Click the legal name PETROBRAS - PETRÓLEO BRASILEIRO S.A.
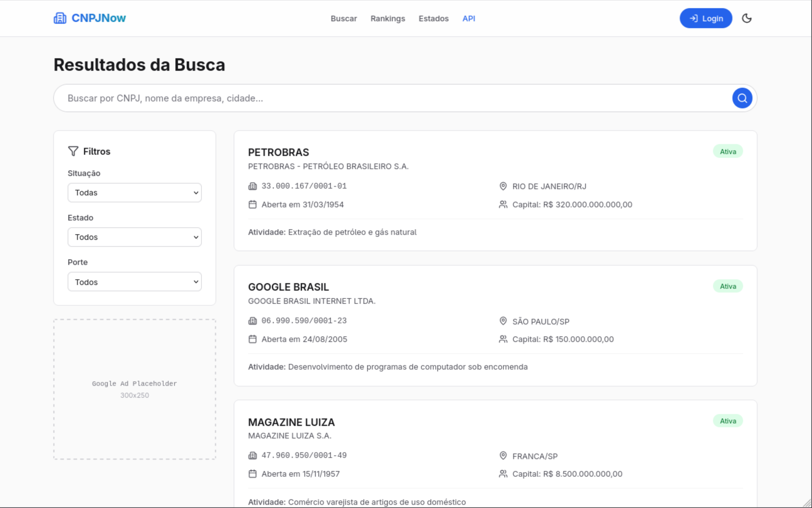812x508 pixels. tap(328, 166)
